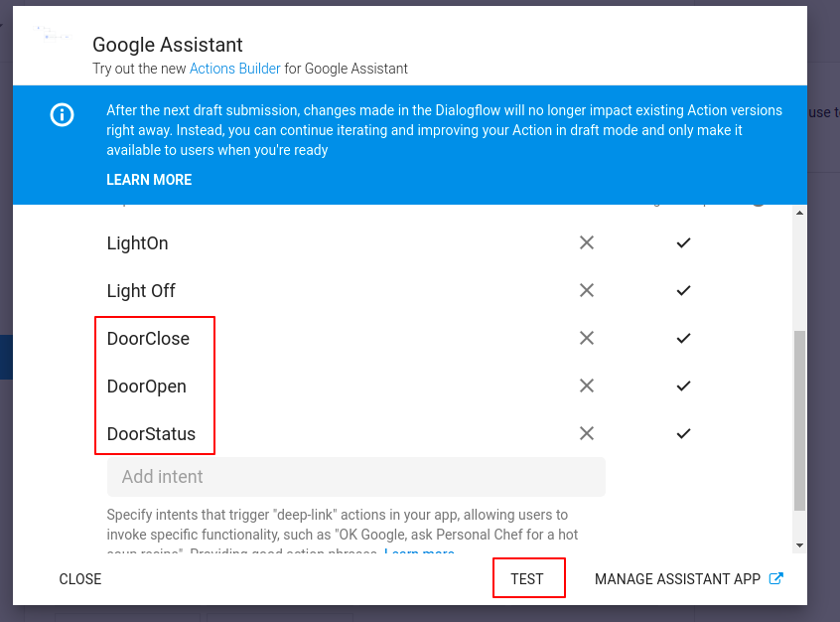
Task: Toggle the checkmark for the Light Off intent
Action: [x=683, y=290]
